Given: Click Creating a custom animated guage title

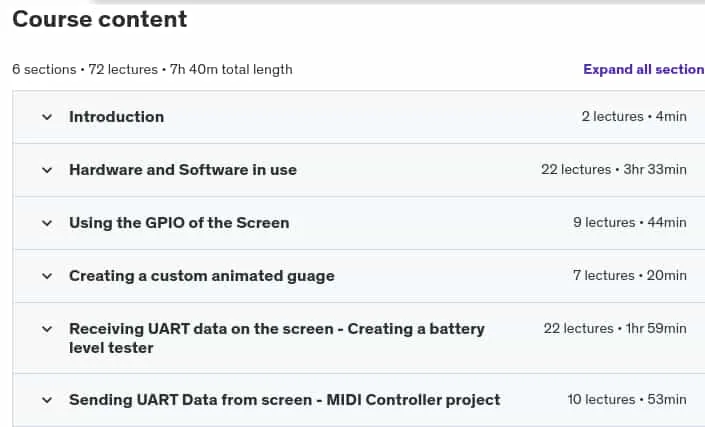Looking at the screenshot, I should tap(202, 276).
